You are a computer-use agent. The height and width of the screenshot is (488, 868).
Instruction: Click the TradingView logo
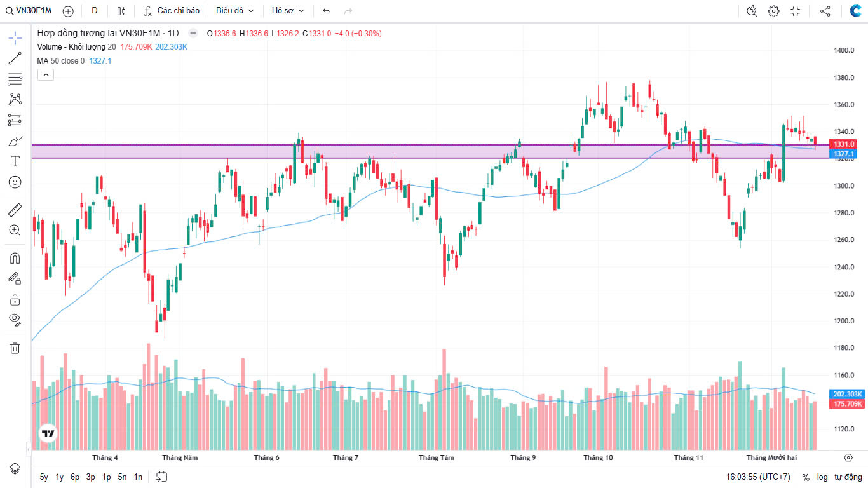(48, 434)
